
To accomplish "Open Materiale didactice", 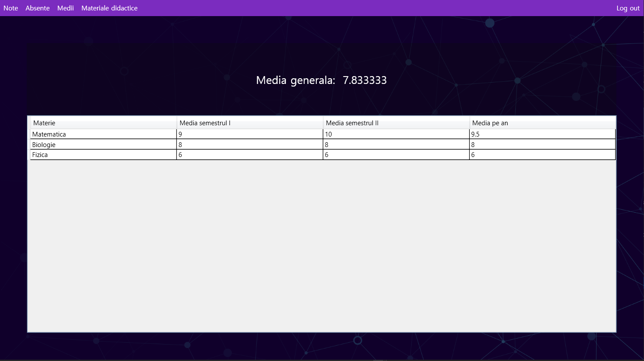I will [109, 8].
